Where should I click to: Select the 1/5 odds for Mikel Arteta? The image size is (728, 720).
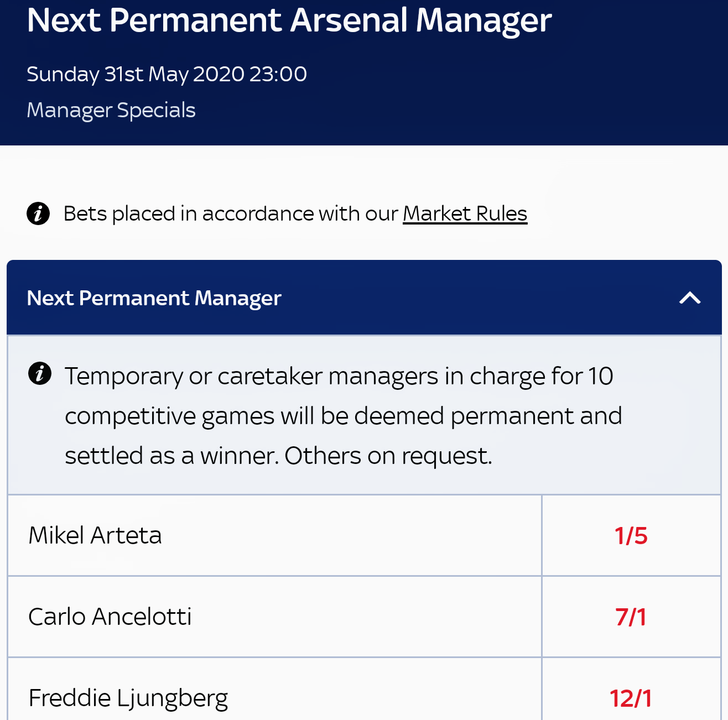click(x=631, y=535)
